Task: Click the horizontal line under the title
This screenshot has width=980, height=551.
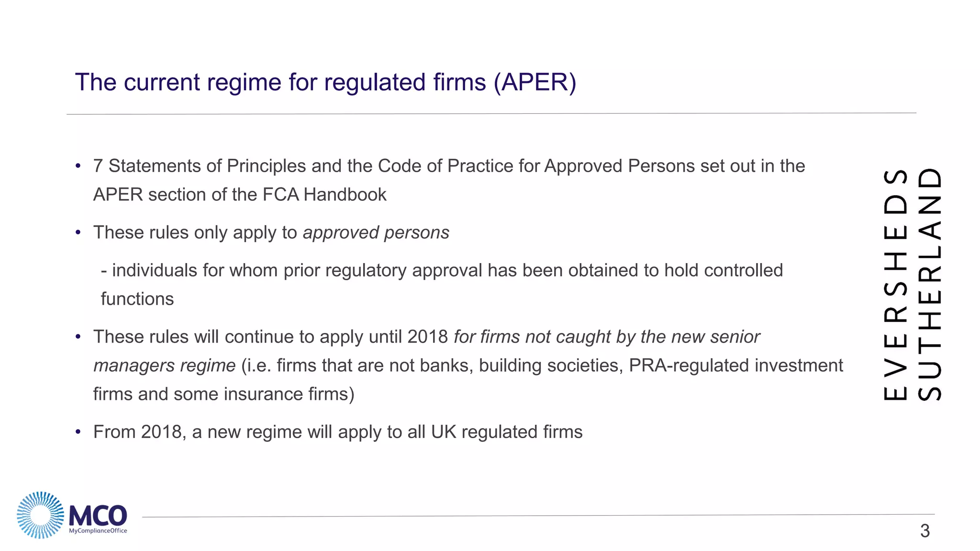Action: point(491,114)
